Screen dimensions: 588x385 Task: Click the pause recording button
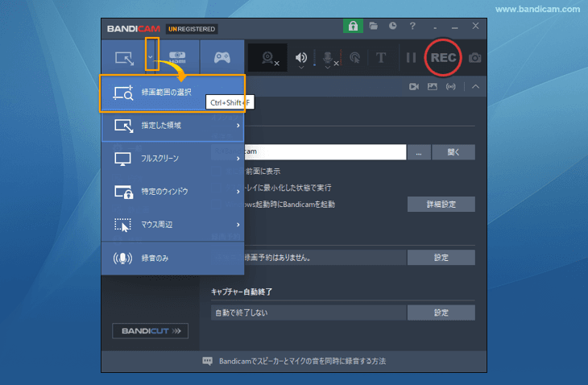[411, 57]
